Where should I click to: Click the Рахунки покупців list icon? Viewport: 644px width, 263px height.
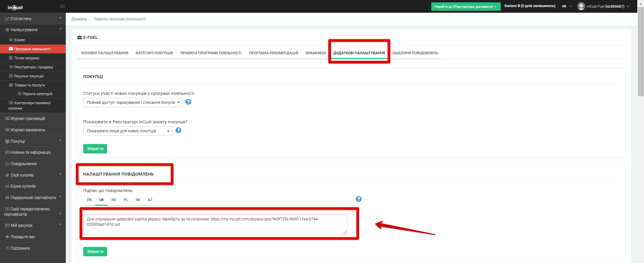pos(11,76)
